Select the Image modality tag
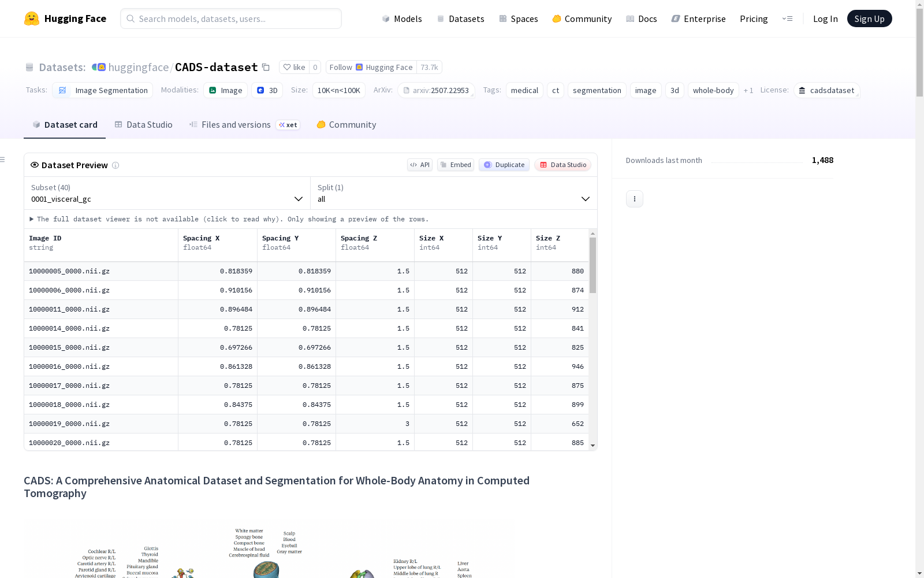924x578 pixels. (226, 91)
